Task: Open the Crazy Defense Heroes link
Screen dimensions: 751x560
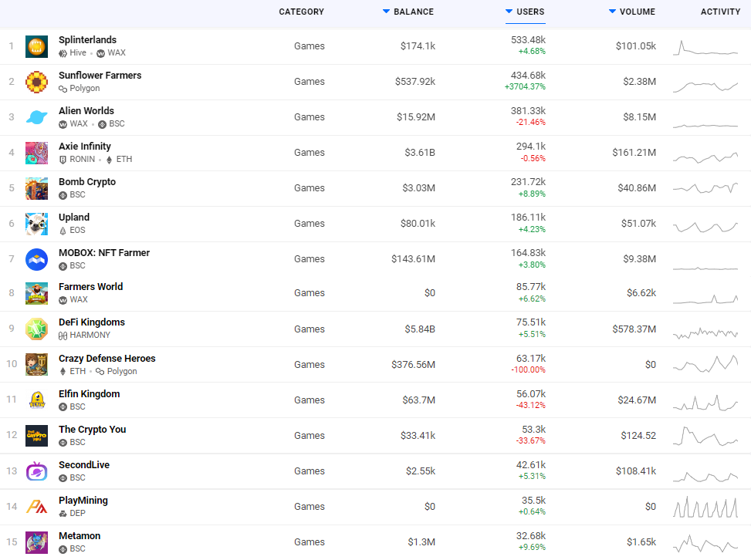Action: pos(107,359)
